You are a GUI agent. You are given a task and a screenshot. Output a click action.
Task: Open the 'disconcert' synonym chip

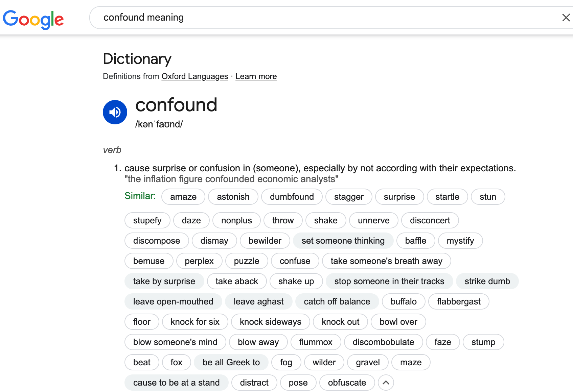(430, 220)
